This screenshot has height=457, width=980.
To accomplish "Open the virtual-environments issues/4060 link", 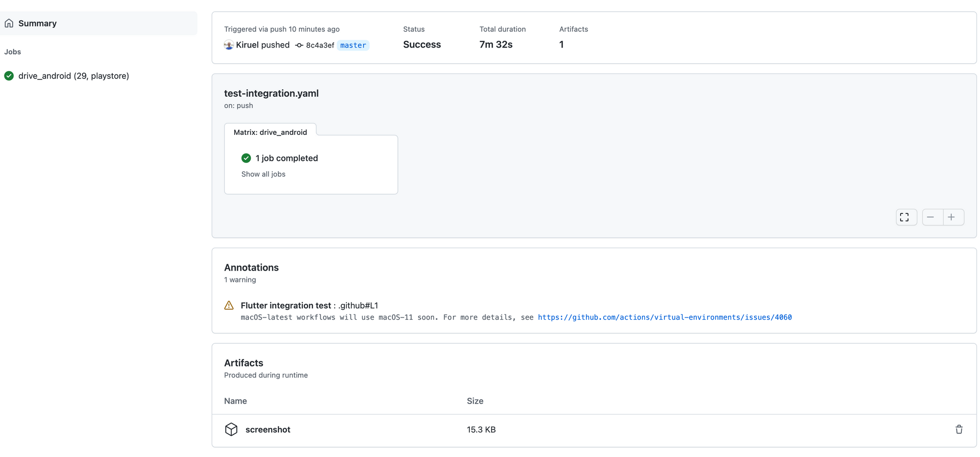I will [664, 317].
